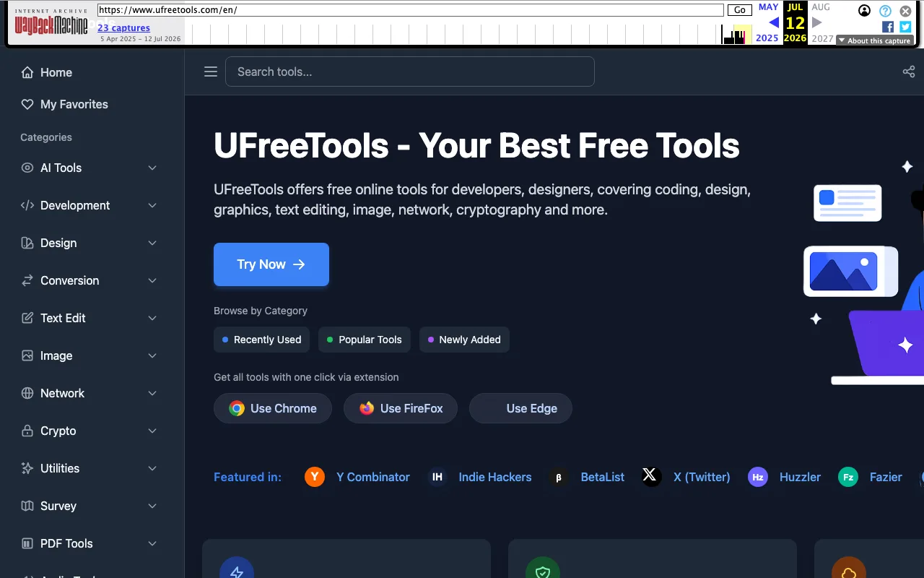Click the Use Chrome extension button
924x578 pixels.
coord(273,408)
